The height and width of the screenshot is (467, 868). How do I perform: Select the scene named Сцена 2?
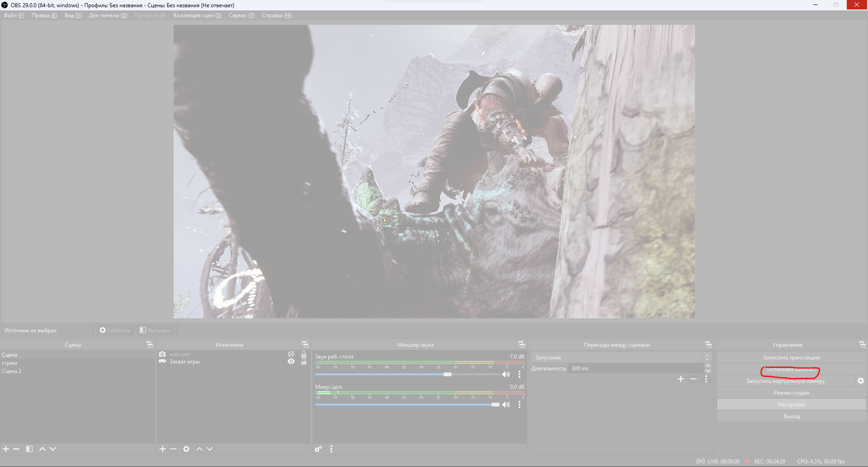[77, 371]
